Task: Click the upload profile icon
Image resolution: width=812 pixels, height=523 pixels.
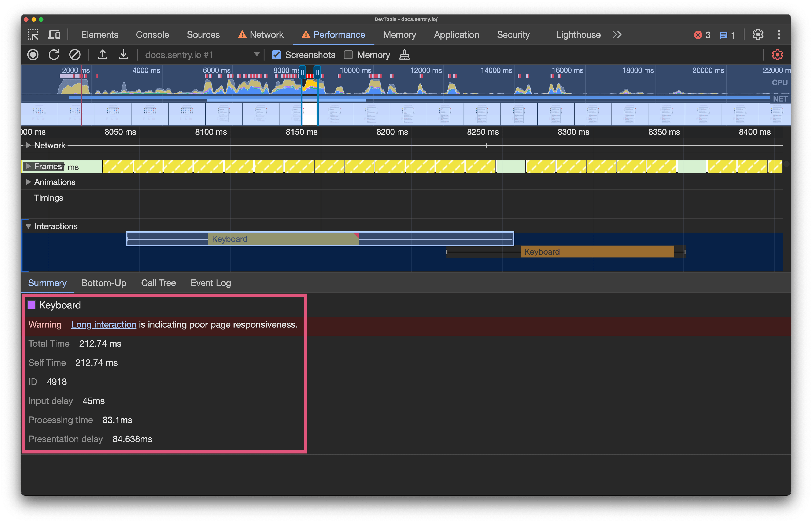Action: [x=103, y=55]
